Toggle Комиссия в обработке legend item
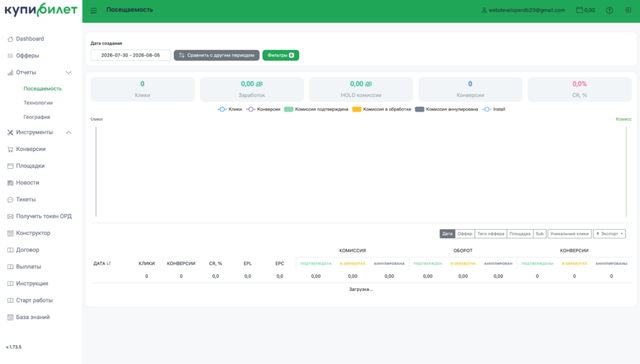 pos(381,109)
